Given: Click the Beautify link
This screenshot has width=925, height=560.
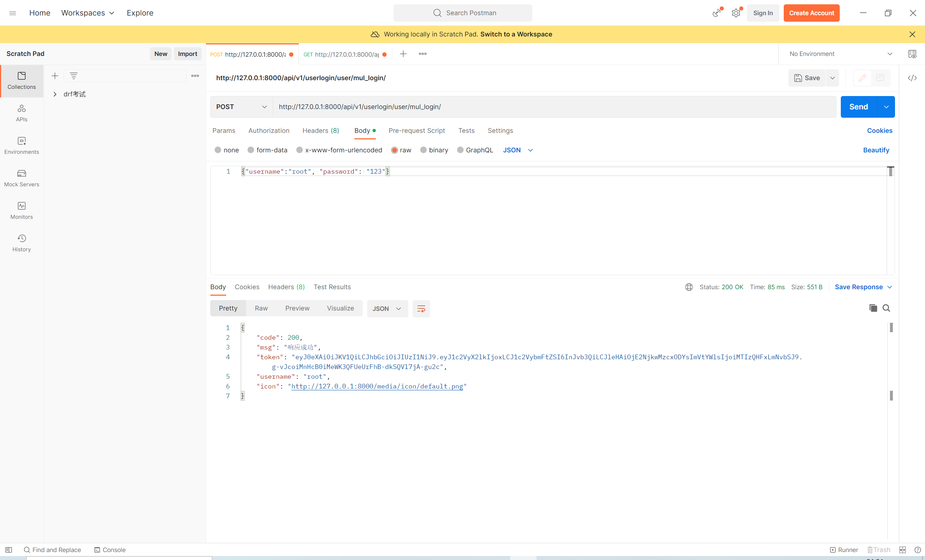Looking at the screenshot, I should (x=876, y=150).
